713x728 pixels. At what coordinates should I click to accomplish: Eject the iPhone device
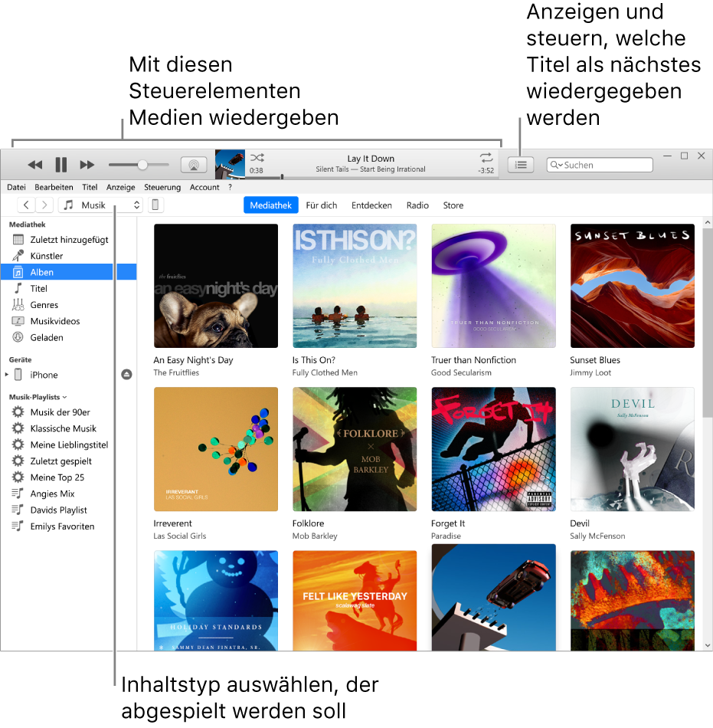pos(126,374)
